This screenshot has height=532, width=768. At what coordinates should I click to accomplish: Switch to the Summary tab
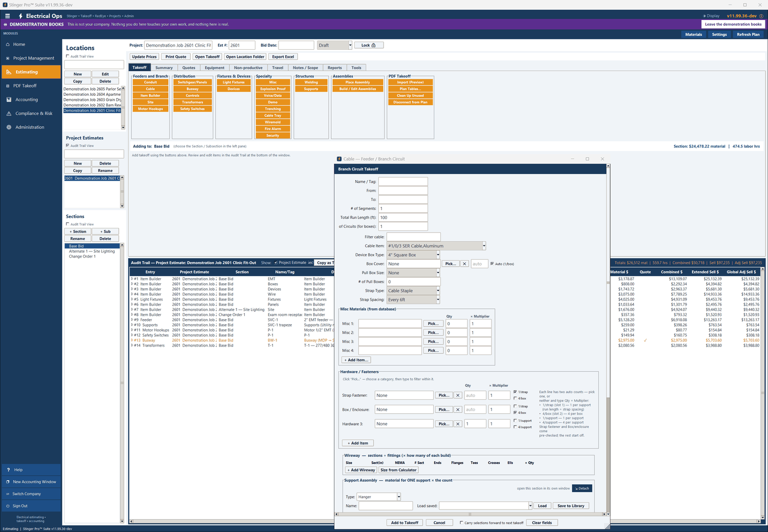click(164, 68)
